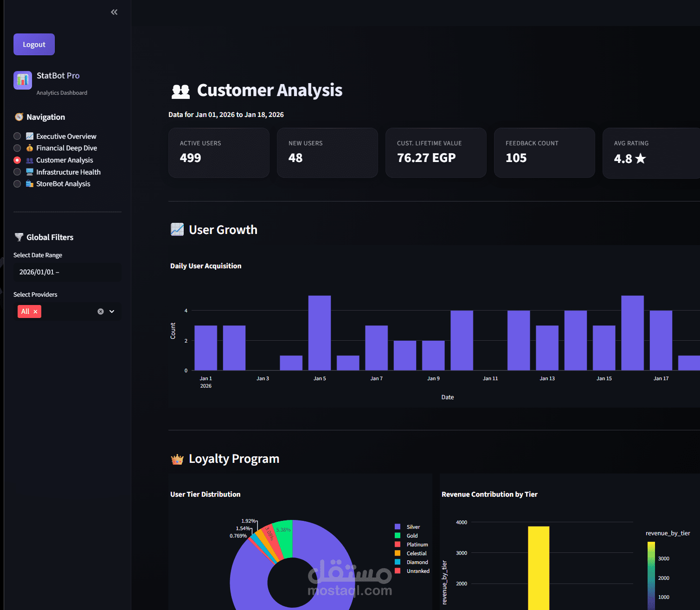Click the 'Revenue Contribution by Tier' title
The image size is (700, 610).
coord(489,494)
